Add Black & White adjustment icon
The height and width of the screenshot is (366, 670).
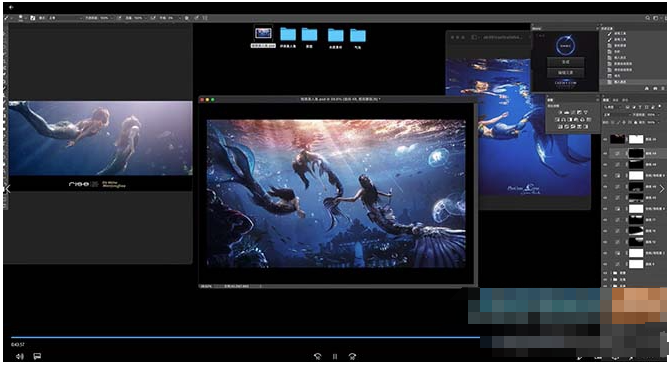[x=570, y=120]
